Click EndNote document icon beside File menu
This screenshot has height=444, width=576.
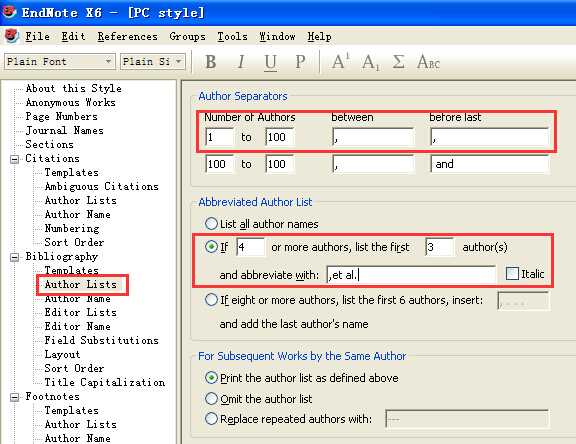pos(12,36)
